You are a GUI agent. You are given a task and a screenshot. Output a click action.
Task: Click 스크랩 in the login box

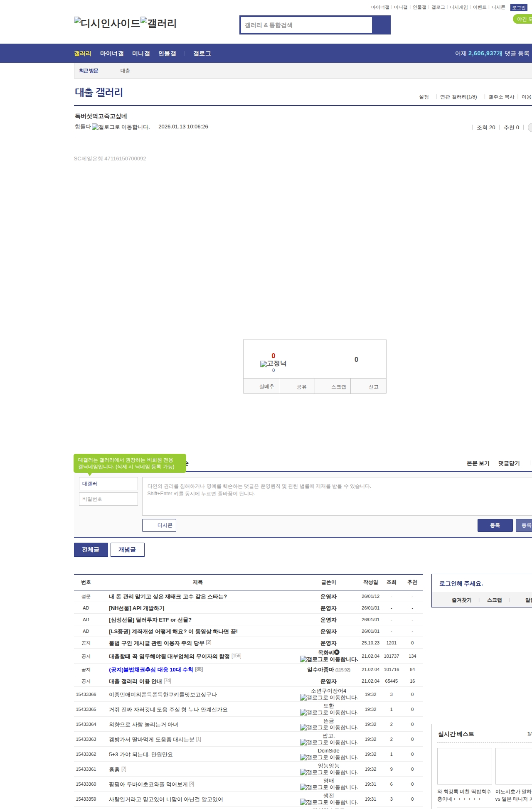click(494, 600)
